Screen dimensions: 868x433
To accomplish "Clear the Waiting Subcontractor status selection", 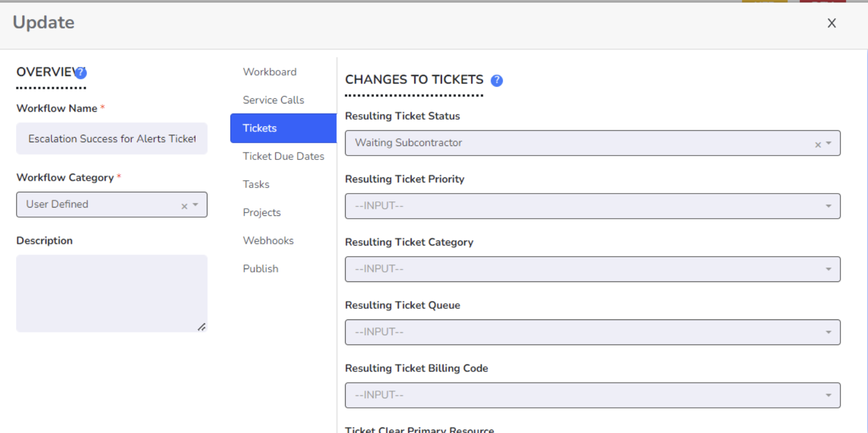I will (x=818, y=144).
